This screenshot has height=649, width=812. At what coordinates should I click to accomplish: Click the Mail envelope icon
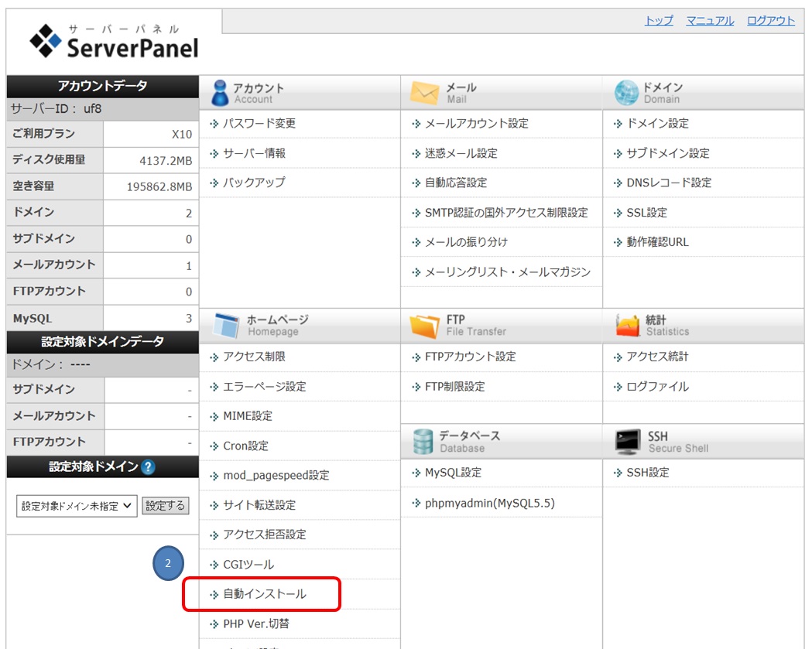pyautogui.click(x=425, y=93)
